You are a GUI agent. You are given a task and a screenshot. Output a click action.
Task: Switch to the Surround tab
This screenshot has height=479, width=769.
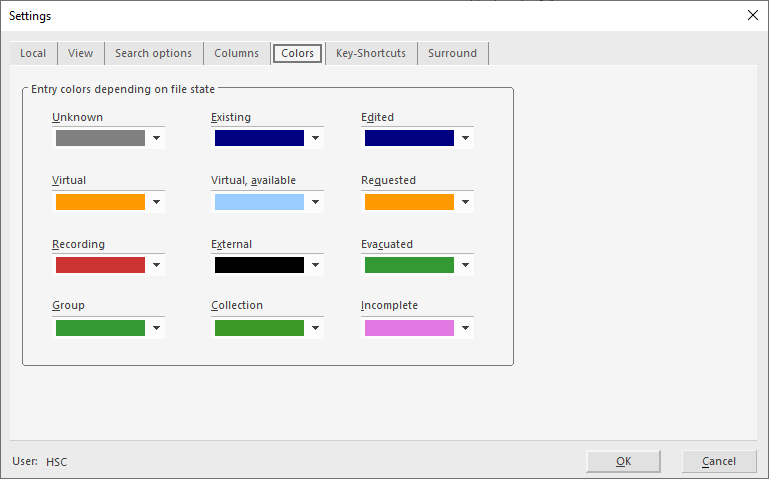click(452, 53)
